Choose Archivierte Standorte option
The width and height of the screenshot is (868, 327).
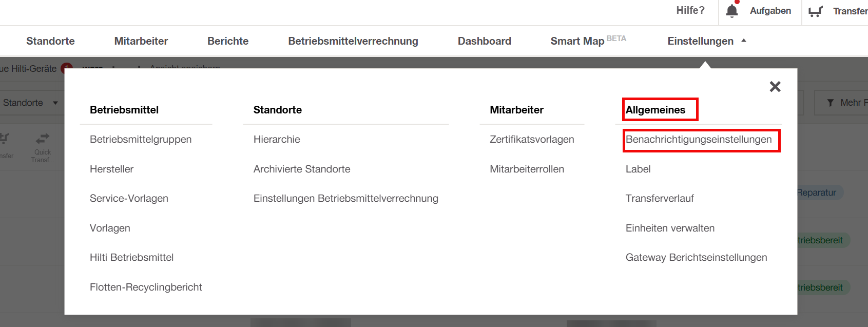302,169
